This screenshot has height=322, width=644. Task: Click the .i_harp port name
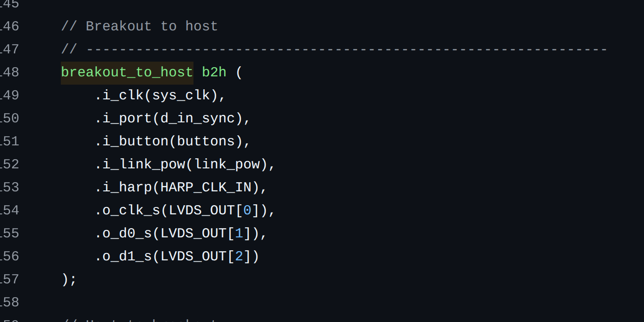pyautogui.click(x=123, y=188)
